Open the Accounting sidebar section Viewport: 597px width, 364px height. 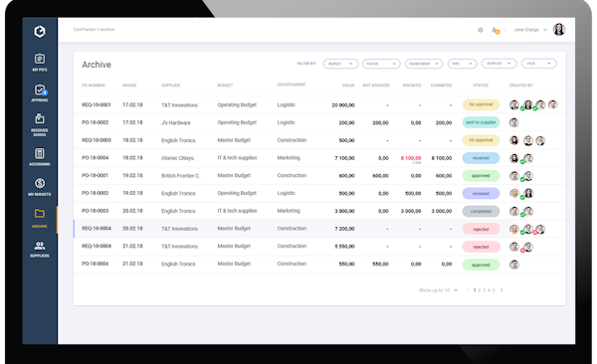[40, 157]
